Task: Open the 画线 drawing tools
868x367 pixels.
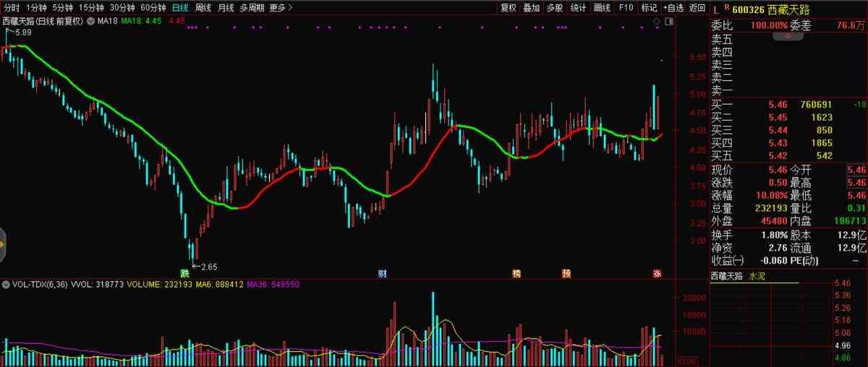Action: (602, 8)
